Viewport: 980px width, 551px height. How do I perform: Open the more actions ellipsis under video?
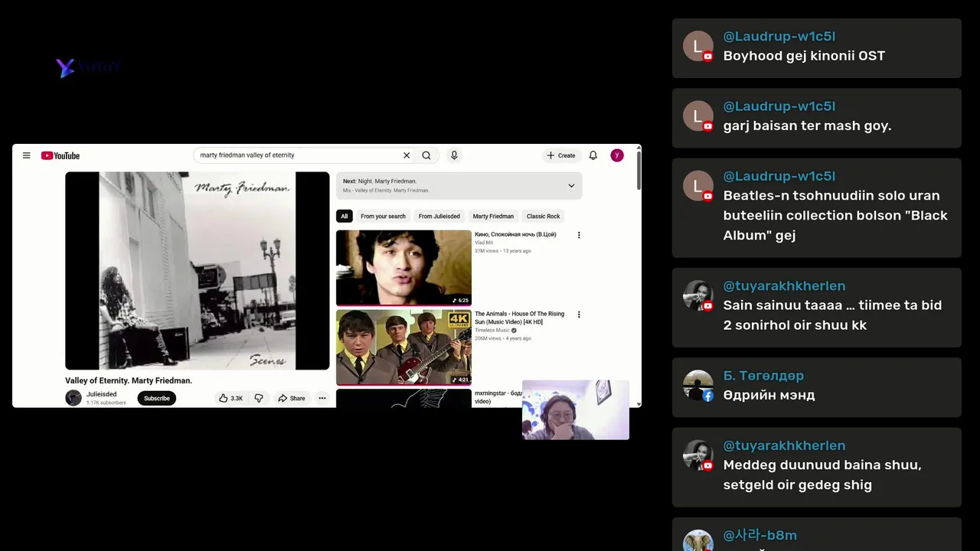pyautogui.click(x=322, y=398)
